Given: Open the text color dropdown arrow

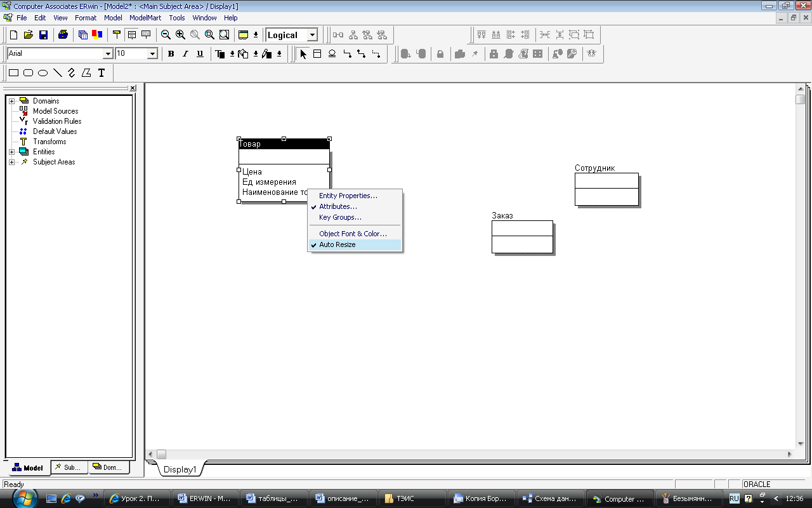Looking at the screenshot, I should (x=232, y=54).
